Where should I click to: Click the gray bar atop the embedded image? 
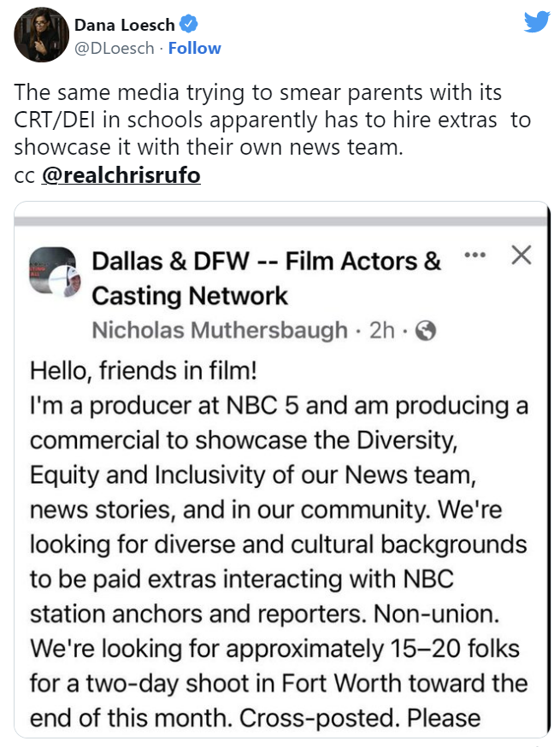point(281,221)
